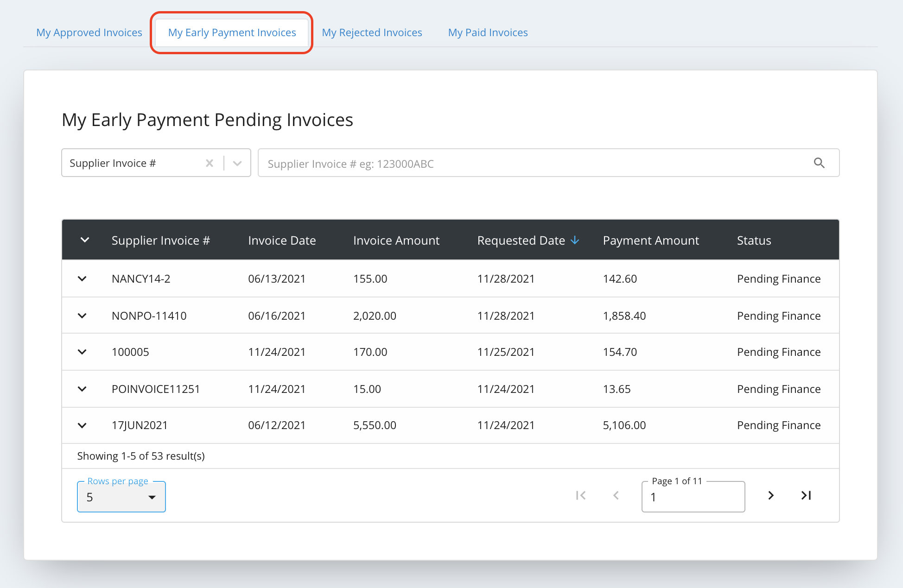Expand the NANCY14-2 invoice row
Viewport: 903px width, 588px height.
coord(82,278)
